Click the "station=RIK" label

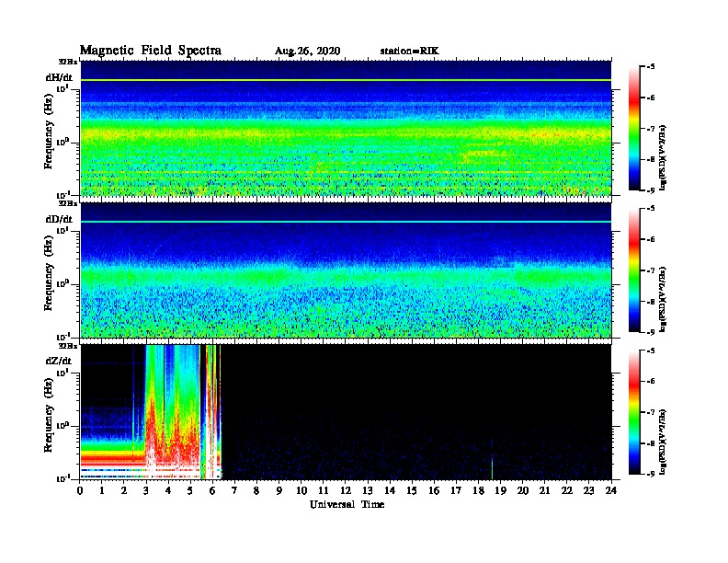point(410,52)
